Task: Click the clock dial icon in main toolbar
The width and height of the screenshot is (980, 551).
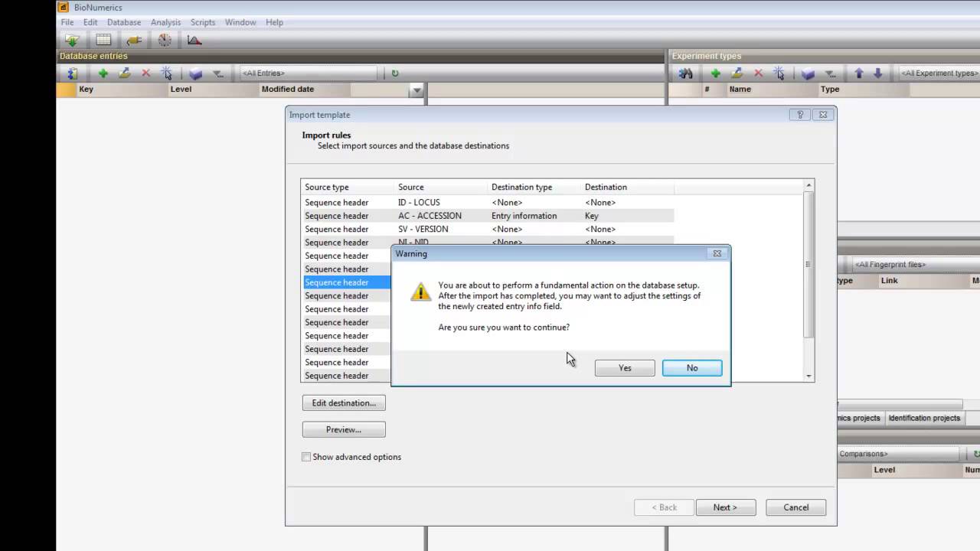Action: (x=165, y=40)
